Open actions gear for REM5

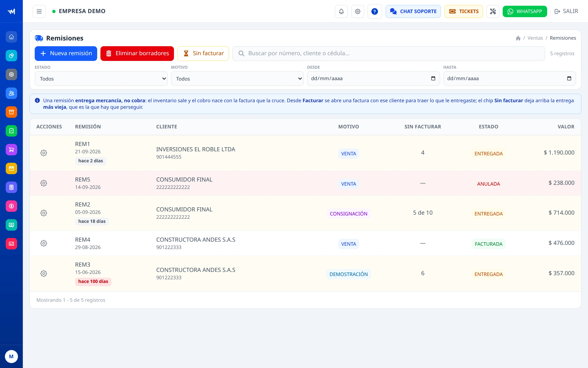[44, 183]
